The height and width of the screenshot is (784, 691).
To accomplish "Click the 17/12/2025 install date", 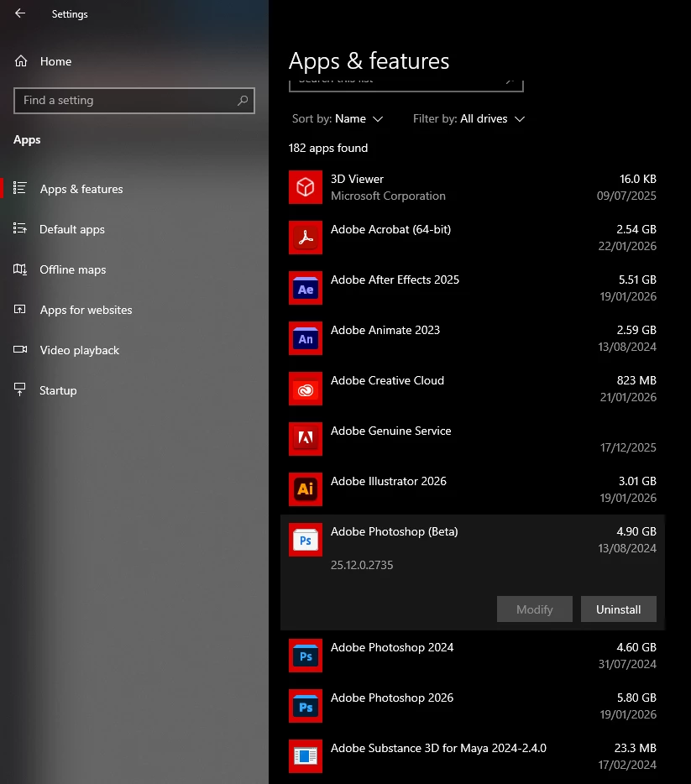I will (628, 447).
